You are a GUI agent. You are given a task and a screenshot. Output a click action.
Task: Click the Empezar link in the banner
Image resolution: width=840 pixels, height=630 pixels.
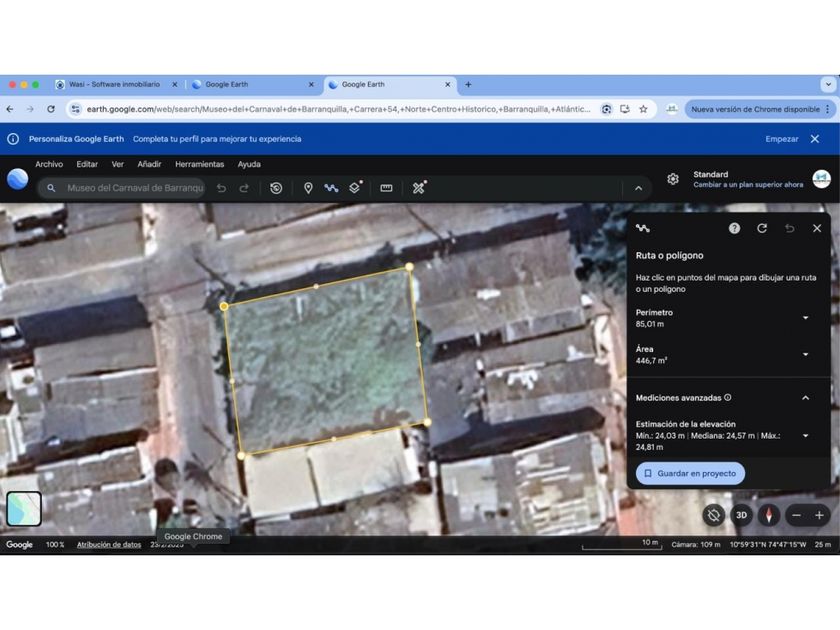point(781,139)
